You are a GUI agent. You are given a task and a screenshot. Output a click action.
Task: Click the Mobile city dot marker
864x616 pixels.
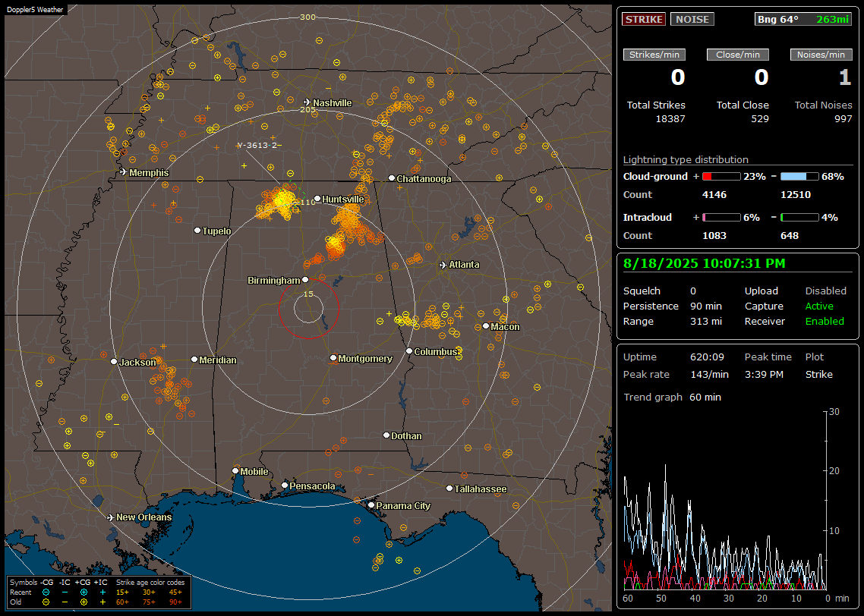[x=235, y=470]
